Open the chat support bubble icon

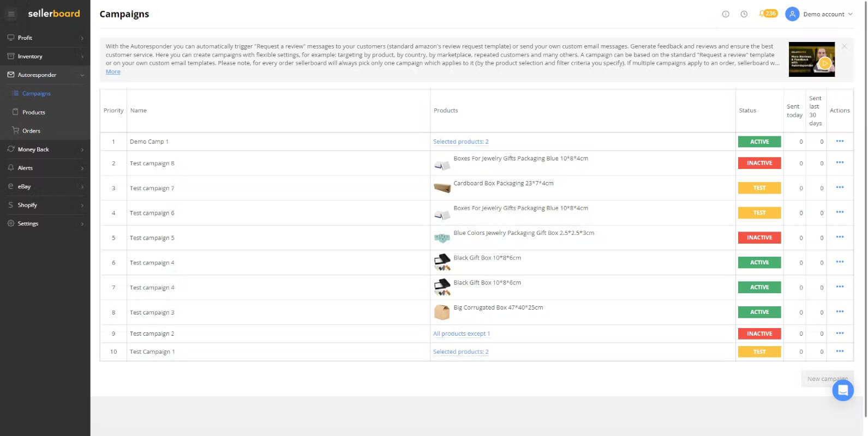842,390
